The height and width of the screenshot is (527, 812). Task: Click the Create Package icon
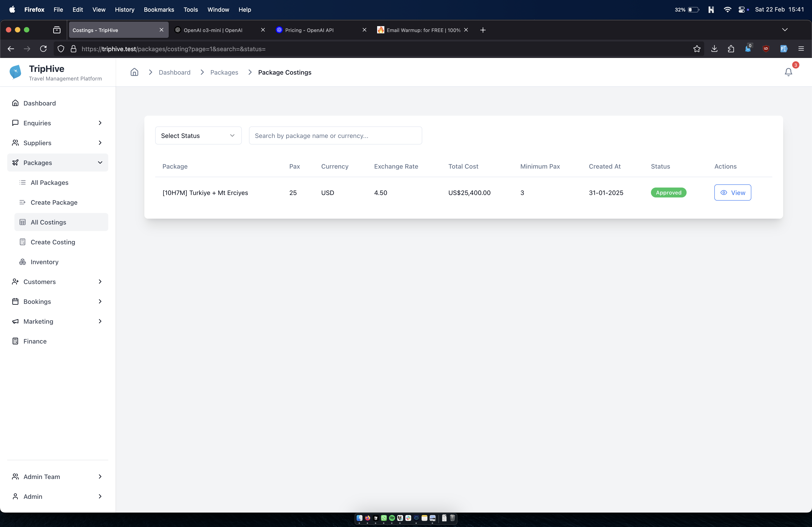coord(23,202)
